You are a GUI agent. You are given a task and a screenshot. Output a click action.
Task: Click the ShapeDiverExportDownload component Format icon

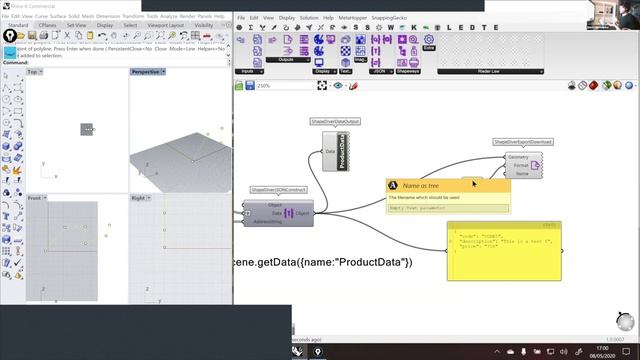pos(535,165)
